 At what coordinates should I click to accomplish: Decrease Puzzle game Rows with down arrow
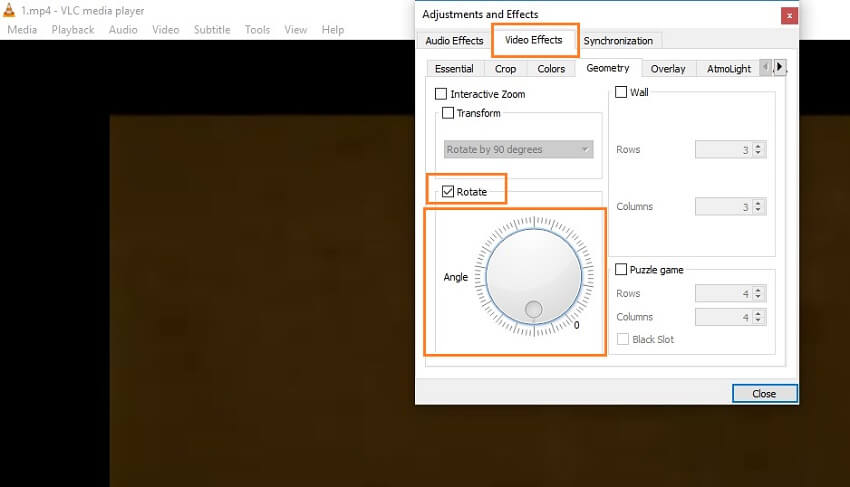(758, 297)
